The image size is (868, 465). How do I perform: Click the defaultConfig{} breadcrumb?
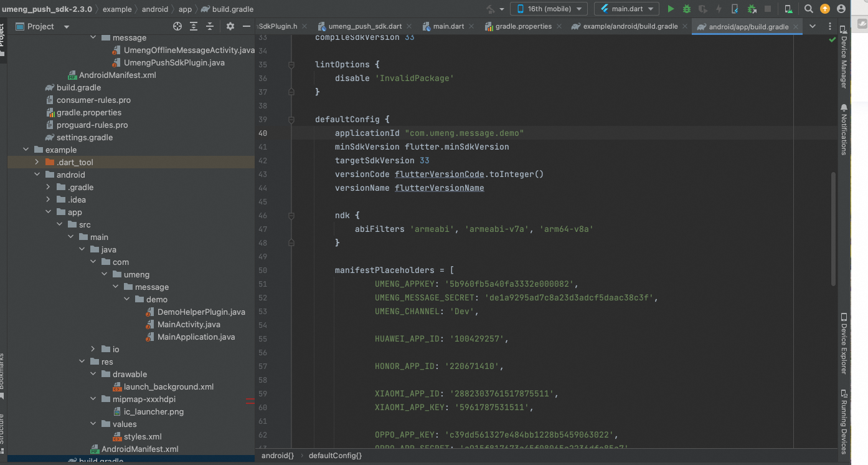click(334, 456)
